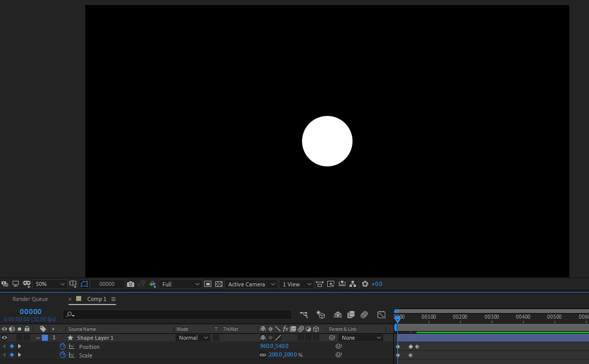Toggle the Position keyframe at current time
The height and width of the screenshot is (364, 589).
12,346
